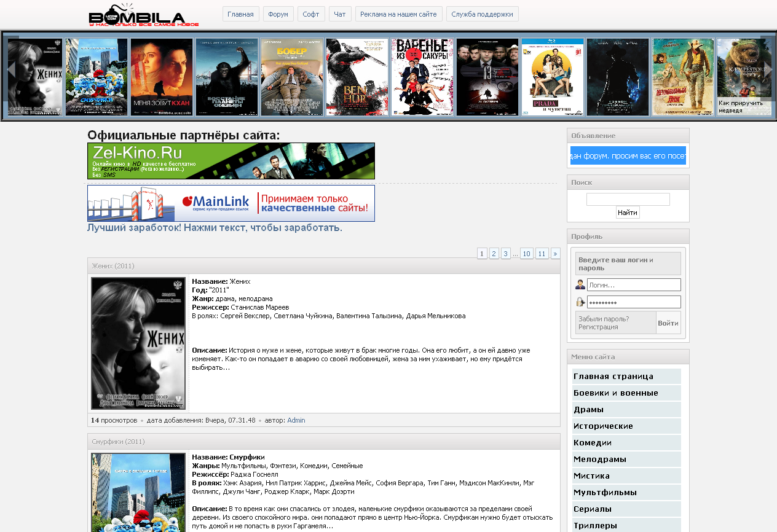Image resolution: width=777 pixels, height=532 pixels.
Task: Click the Смурфики entry poster image
Action: 138,493
